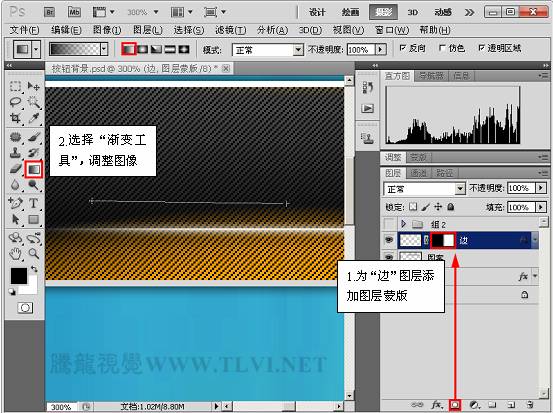The image size is (553, 413).
Task: Switch to the 设计 workspace
Action: tap(317, 12)
